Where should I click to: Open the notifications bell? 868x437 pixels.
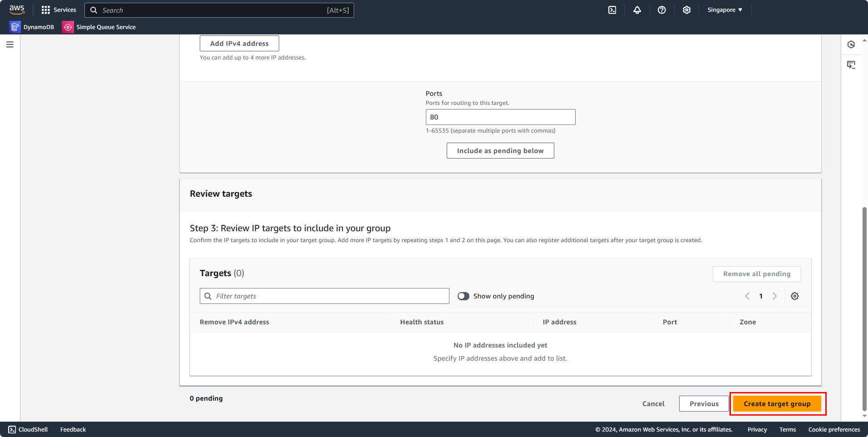click(x=637, y=10)
